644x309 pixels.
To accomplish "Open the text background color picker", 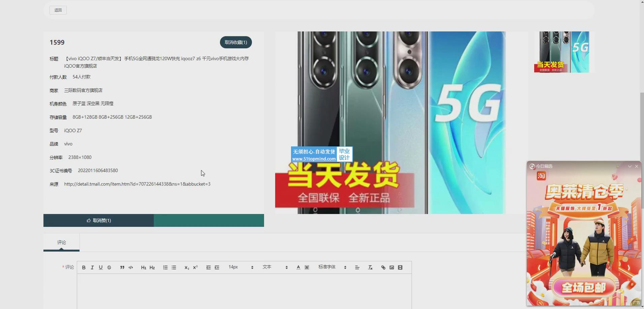I will (x=307, y=268).
